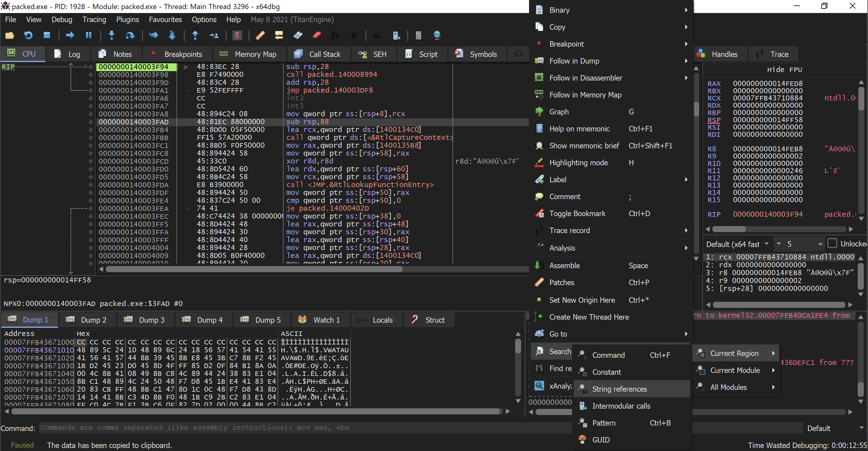
Task: Click the Open file folder icon
Action: [x=10, y=35]
